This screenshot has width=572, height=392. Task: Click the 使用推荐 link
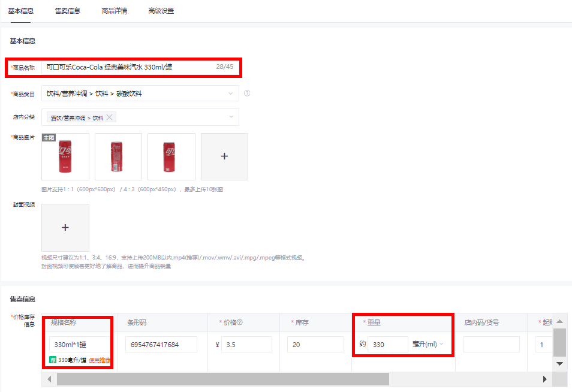[x=99, y=360]
